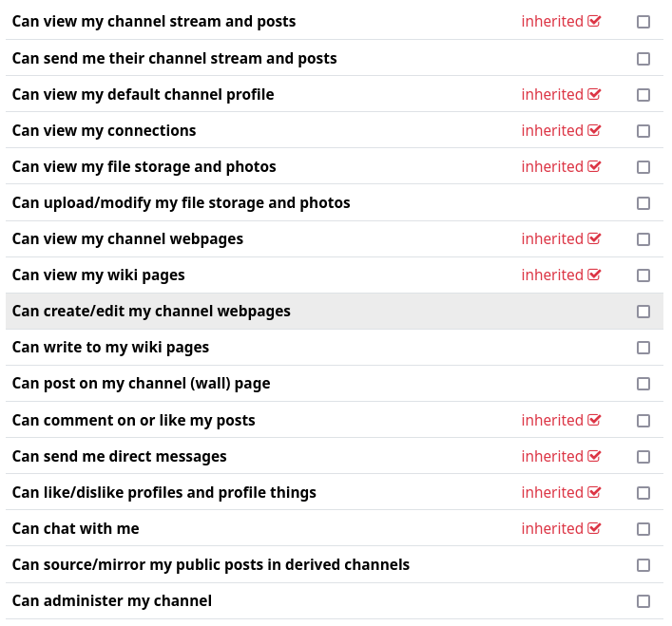Viewport: 672px width, 626px height.
Task: Check 'Can create/edit my channel webpages' box
Action: [643, 312]
